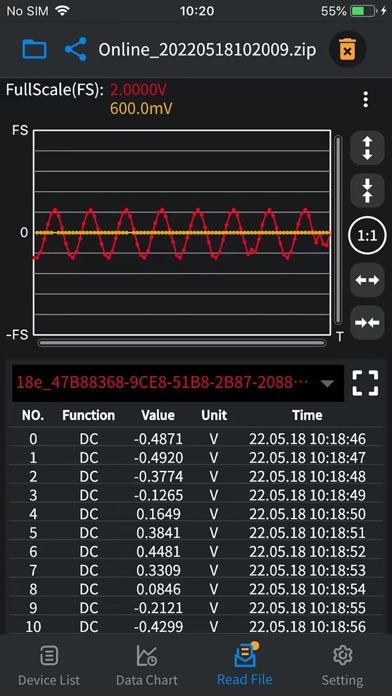
Task: Select row 4 with value 0.1649
Action: coord(196,514)
